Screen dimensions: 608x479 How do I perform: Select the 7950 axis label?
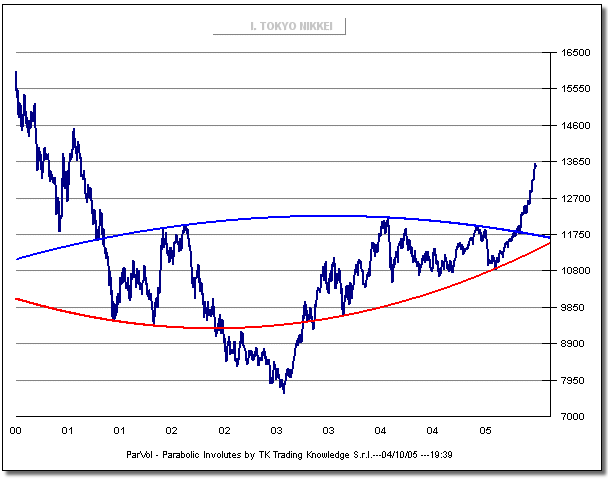click(574, 381)
